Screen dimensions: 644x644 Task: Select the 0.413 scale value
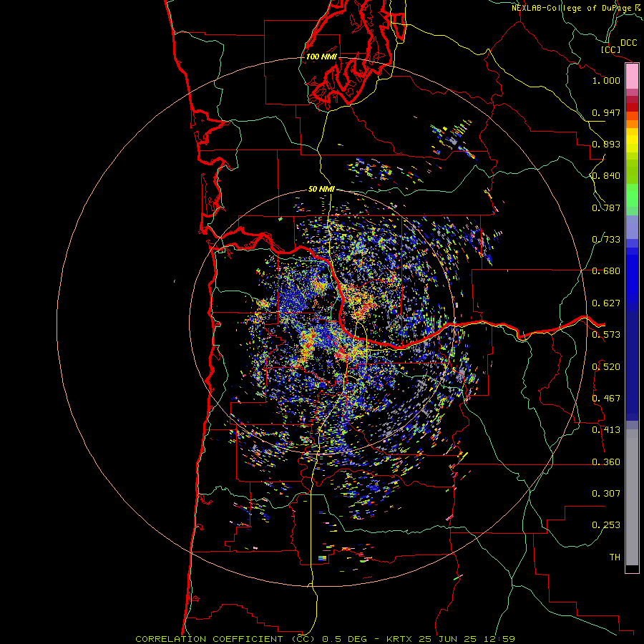(x=606, y=430)
